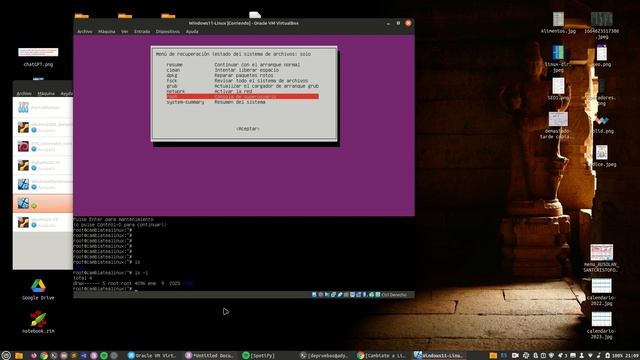Switch to Oracle VM VirtualBox Manager taskbar window
This screenshot has width=640, height=360.
pyautogui.click(x=152, y=356)
